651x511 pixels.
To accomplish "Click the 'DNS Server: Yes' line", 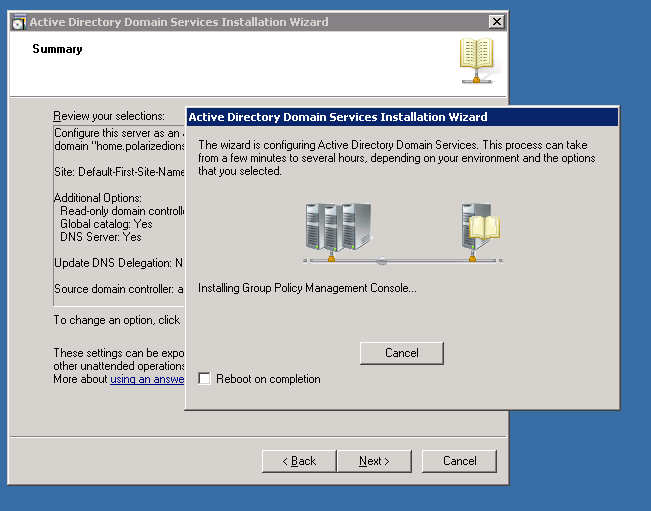I will click(x=100, y=237).
